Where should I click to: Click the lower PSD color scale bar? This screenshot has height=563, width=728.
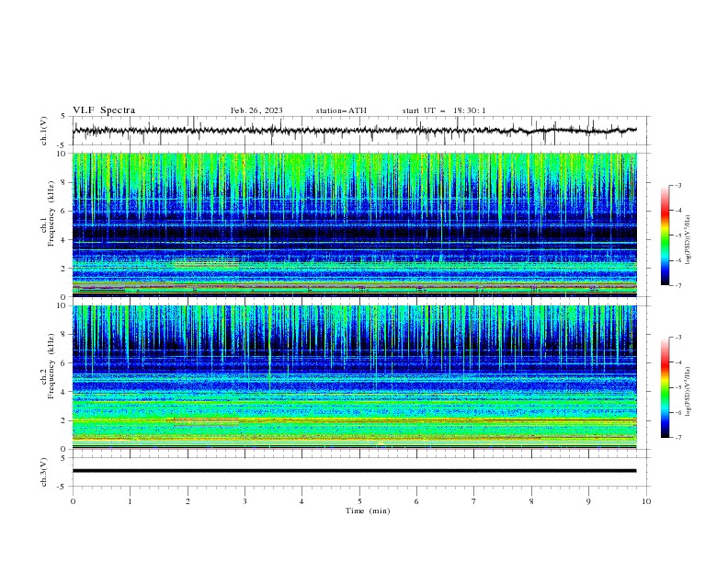click(x=665, y=387)
